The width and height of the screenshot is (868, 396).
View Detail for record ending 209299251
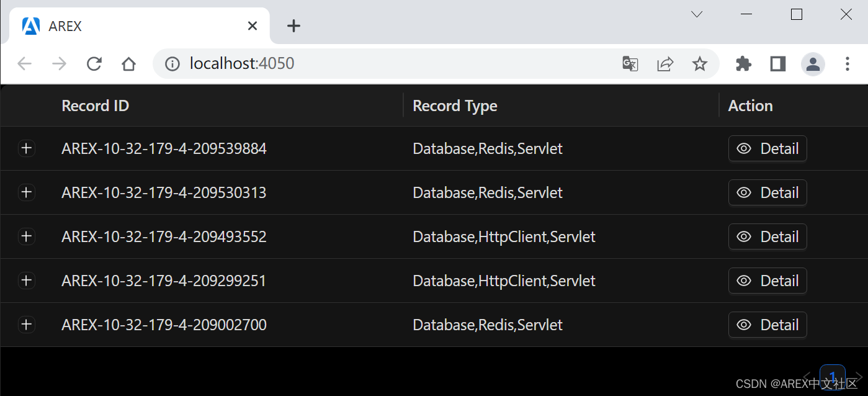click(767, 281)
